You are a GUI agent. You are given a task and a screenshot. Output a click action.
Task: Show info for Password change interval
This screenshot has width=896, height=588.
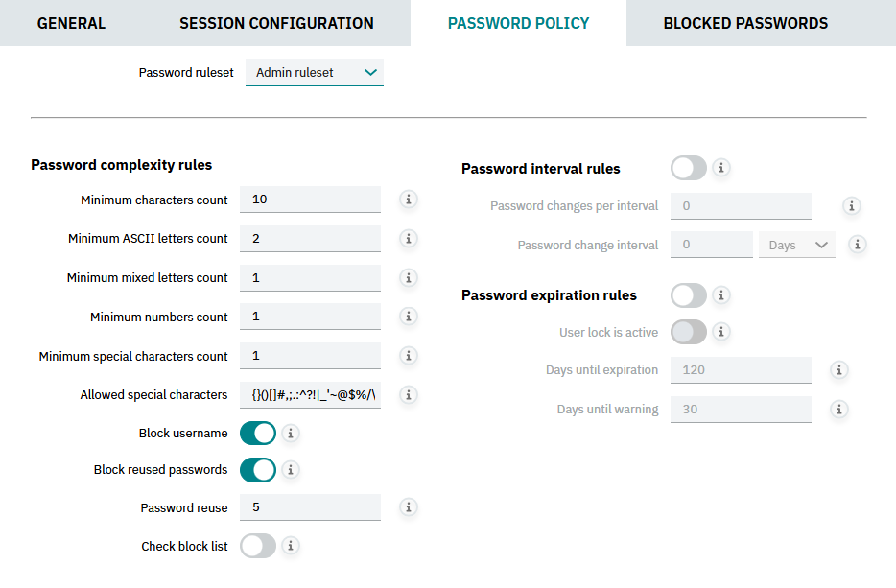[858, 245]
